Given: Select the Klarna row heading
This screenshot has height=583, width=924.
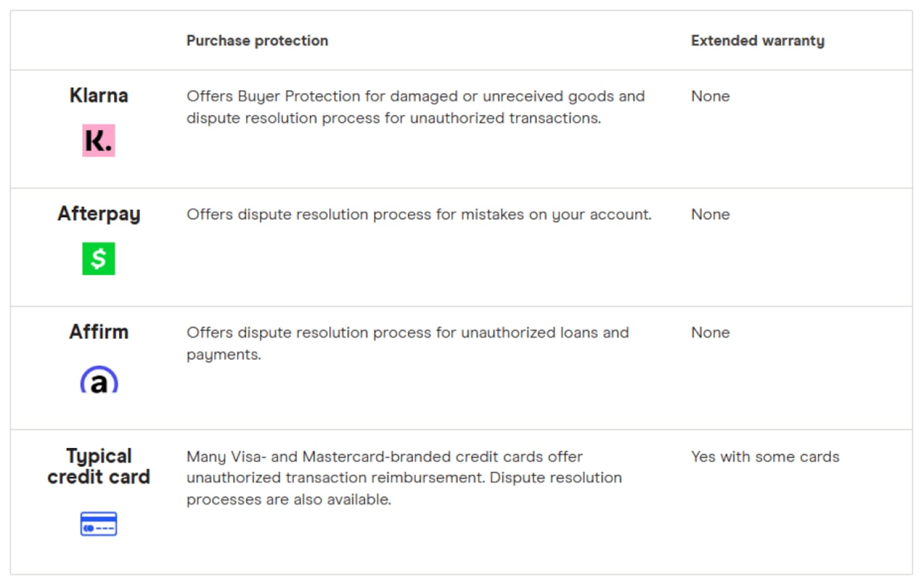Looking at the screenshot, I should 99,96.
